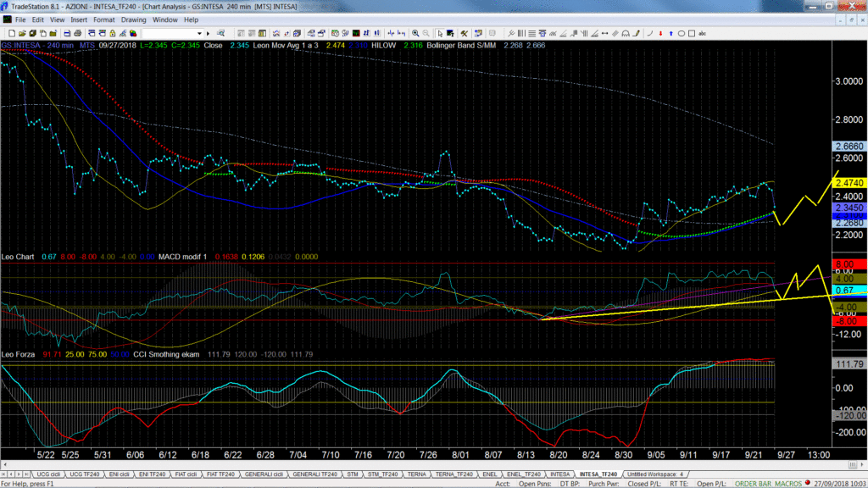Click the GS:INTESA - 240 min chart label
This screenshot has height=488, width=868.
37,46
